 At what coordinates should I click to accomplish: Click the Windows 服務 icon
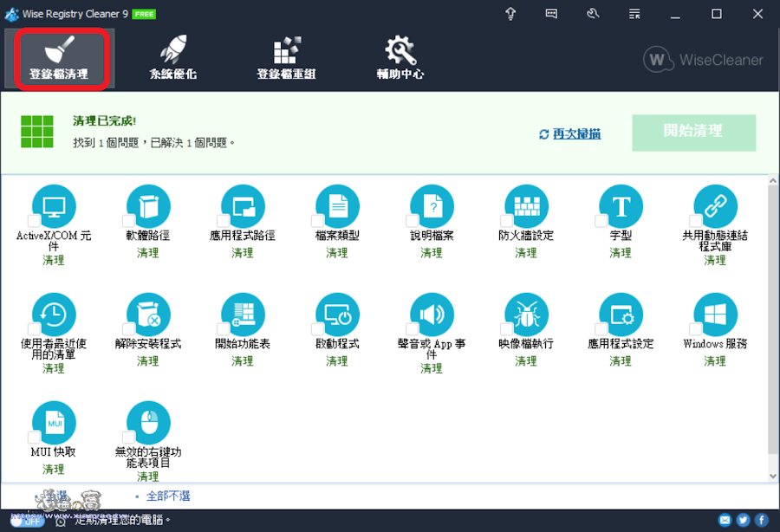coord(715,315)
